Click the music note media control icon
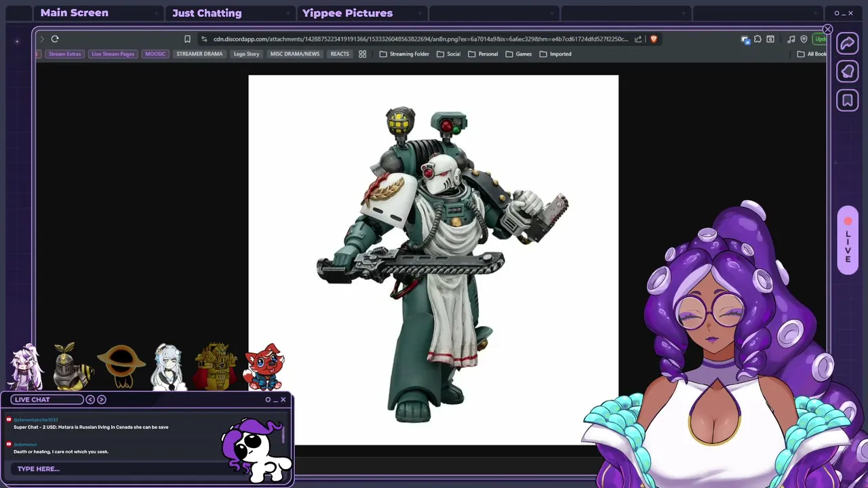Screen dimensions: 868x488 [791, 39]
